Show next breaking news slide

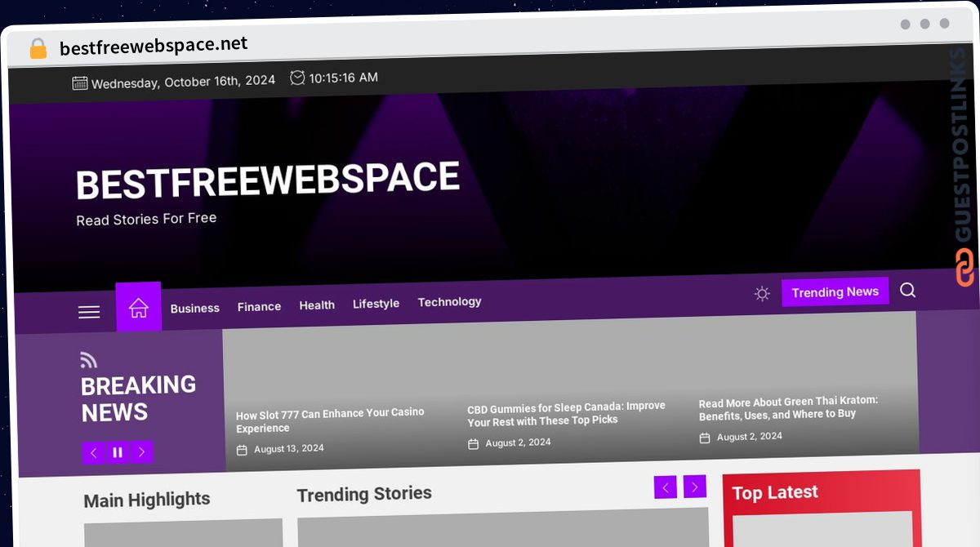[x=141, y=451]
